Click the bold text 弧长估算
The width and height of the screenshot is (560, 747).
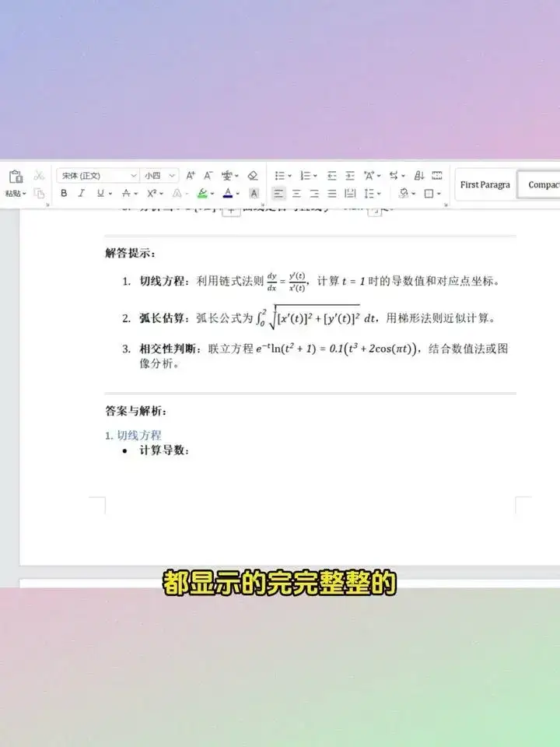click(x=164, y=317)
